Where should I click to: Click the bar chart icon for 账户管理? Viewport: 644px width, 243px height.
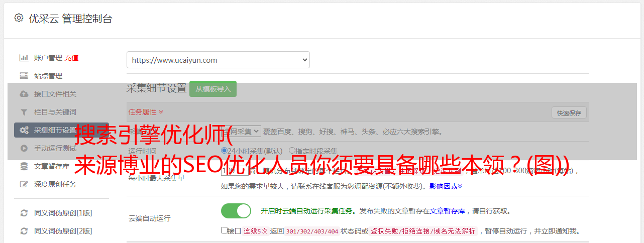tap(24, 58)
